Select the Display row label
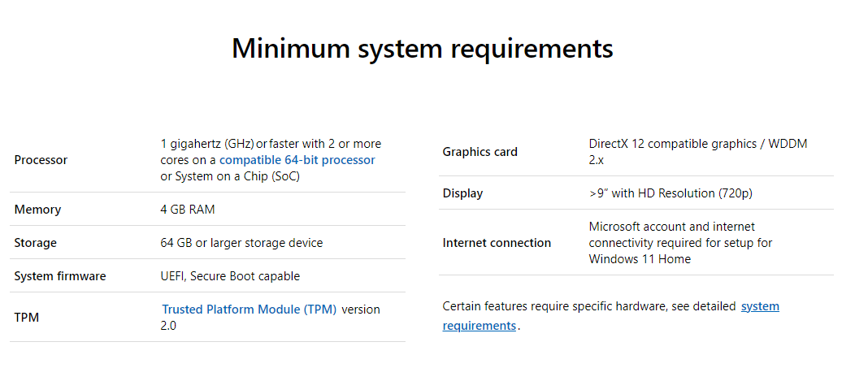 click(x=462, y=193)
